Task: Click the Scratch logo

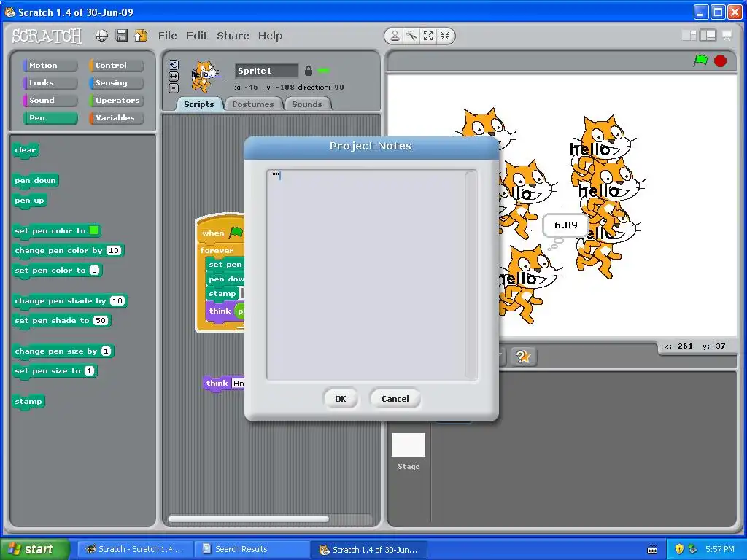Action: tap(47, 36)
